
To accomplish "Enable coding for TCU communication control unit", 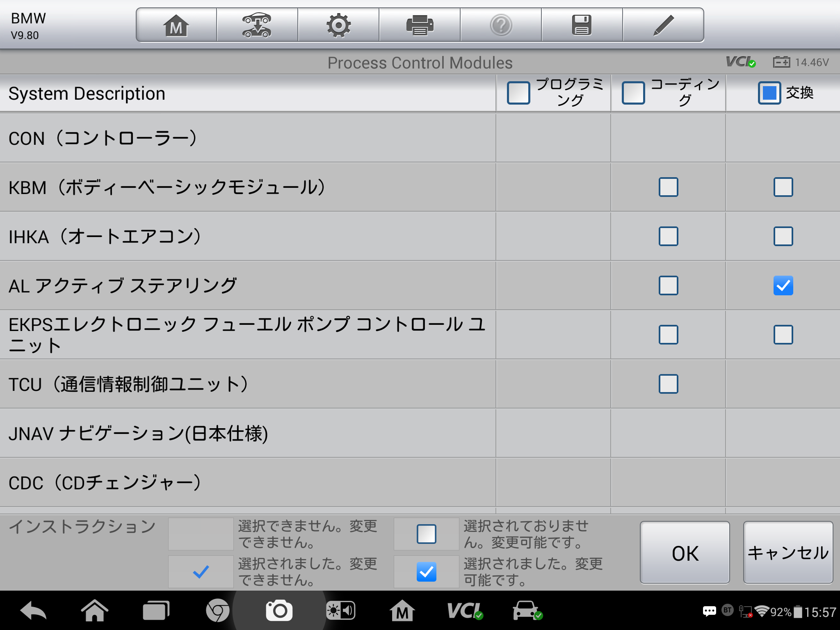I will tap(669, 384).
